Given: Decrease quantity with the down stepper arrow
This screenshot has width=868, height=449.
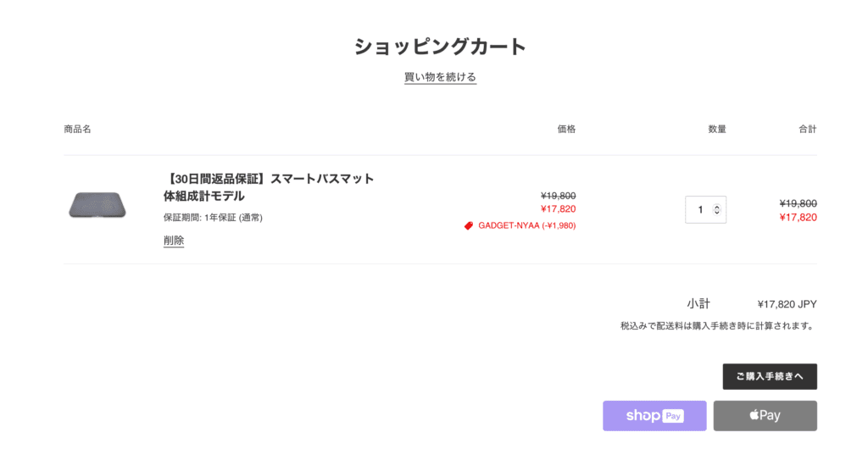Looking at the screenshot, I should [717, 213].
